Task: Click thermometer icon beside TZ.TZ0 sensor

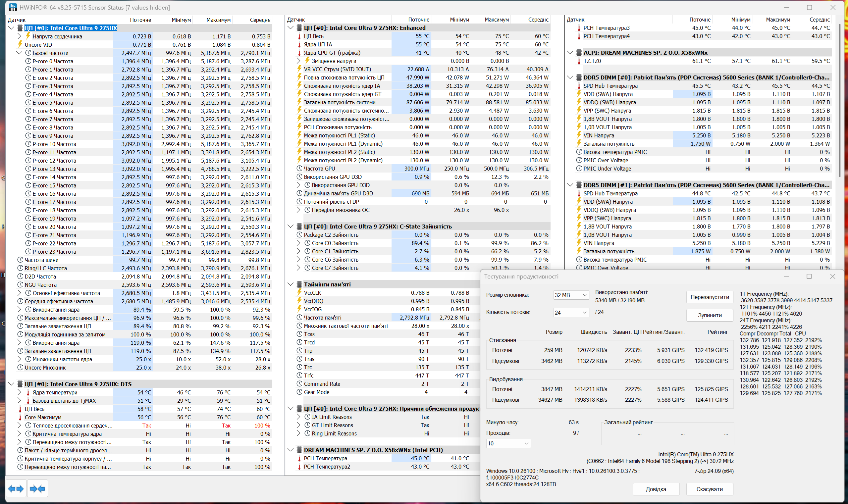Action: (579, 61)
